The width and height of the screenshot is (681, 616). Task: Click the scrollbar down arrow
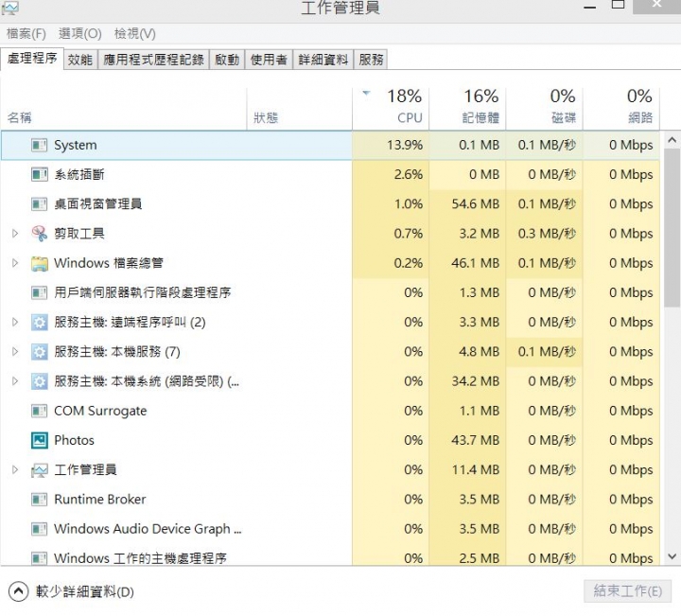pyautogui.click(x=672, y=556)
